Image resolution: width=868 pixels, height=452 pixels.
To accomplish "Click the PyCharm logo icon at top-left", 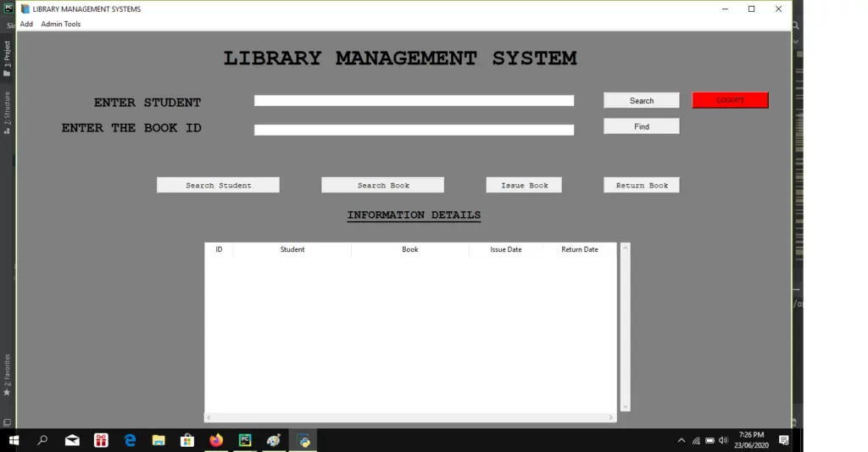I will 8,8.
